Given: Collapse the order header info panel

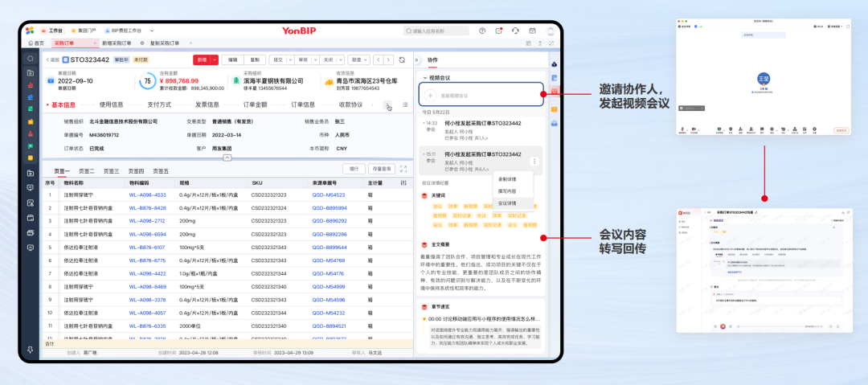Looking at the screenshot, I should coord(227,158).
